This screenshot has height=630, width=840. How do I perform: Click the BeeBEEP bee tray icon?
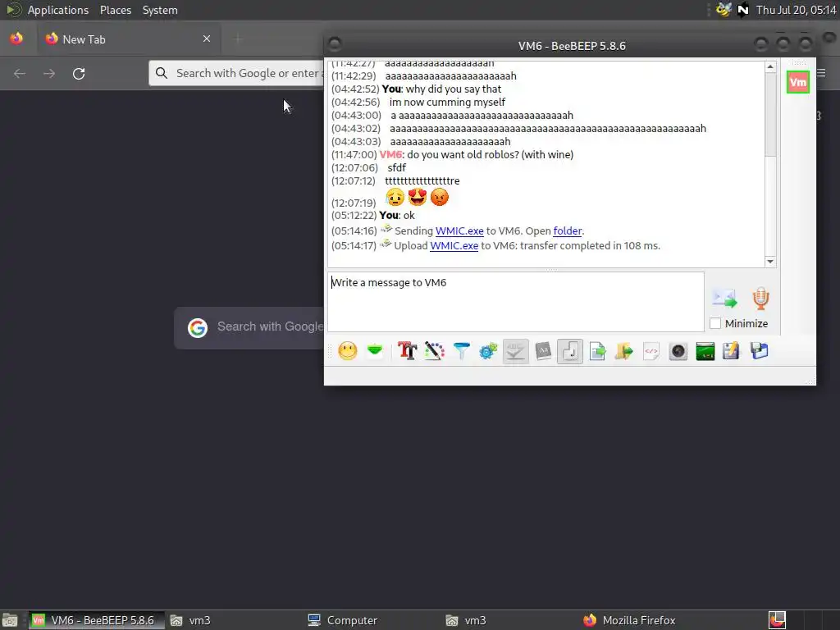724,10
